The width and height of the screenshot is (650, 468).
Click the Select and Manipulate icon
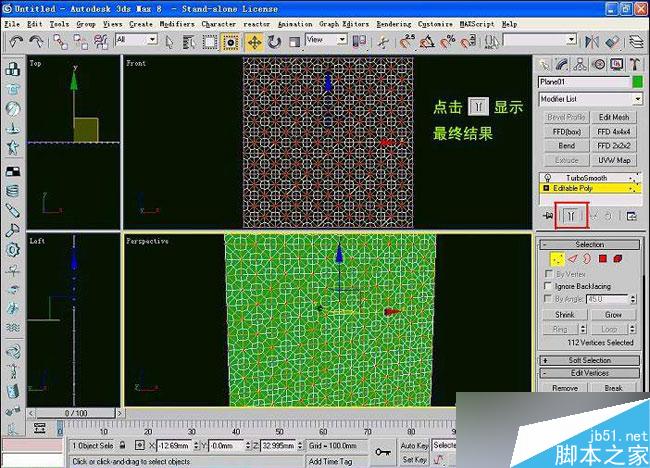coord(383,42)
